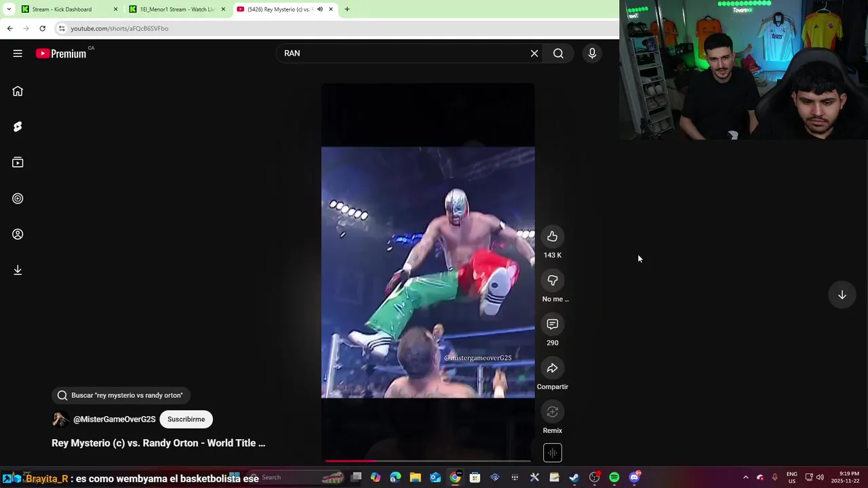Expand the tab search dropdown
This screenshot has width=868, height=488.
point(9,9)
